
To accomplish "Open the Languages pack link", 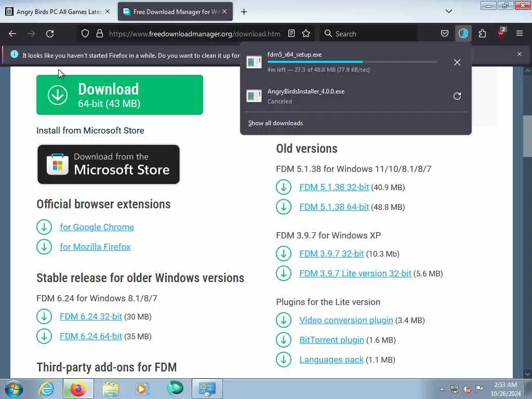I will (x=331, y=360).
